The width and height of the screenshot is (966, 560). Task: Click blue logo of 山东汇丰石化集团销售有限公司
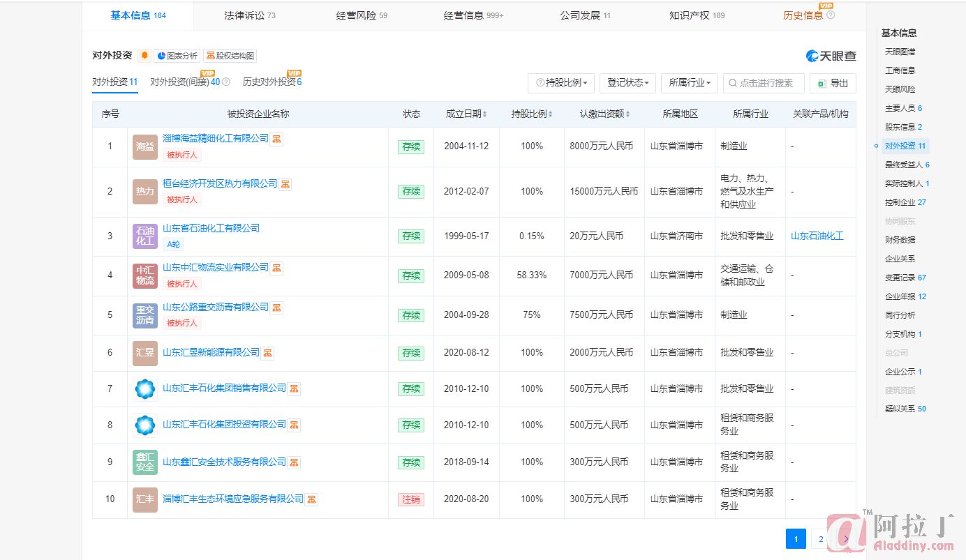point(145,389)
